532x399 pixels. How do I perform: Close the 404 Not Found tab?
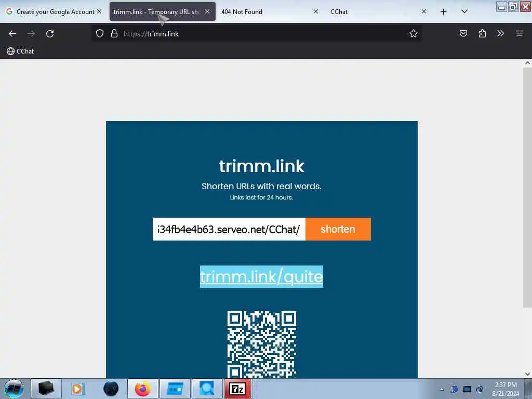[x=315, y=11]
